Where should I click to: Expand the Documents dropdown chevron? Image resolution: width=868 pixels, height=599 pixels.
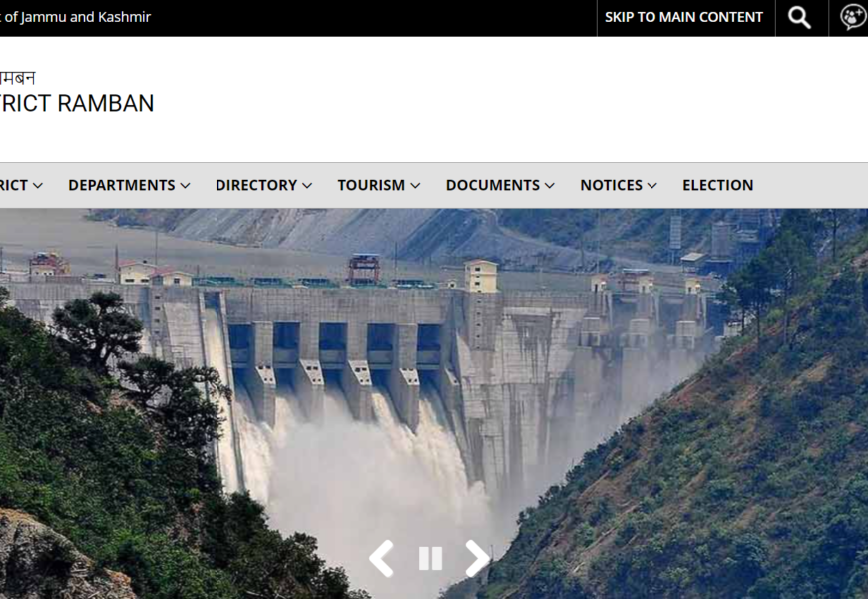[x=549, y=186]
